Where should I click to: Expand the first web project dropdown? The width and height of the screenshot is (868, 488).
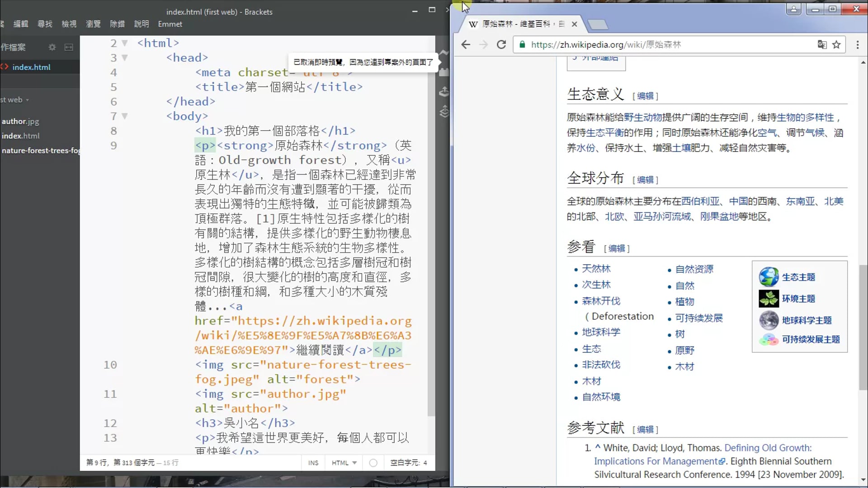point(15,100)
